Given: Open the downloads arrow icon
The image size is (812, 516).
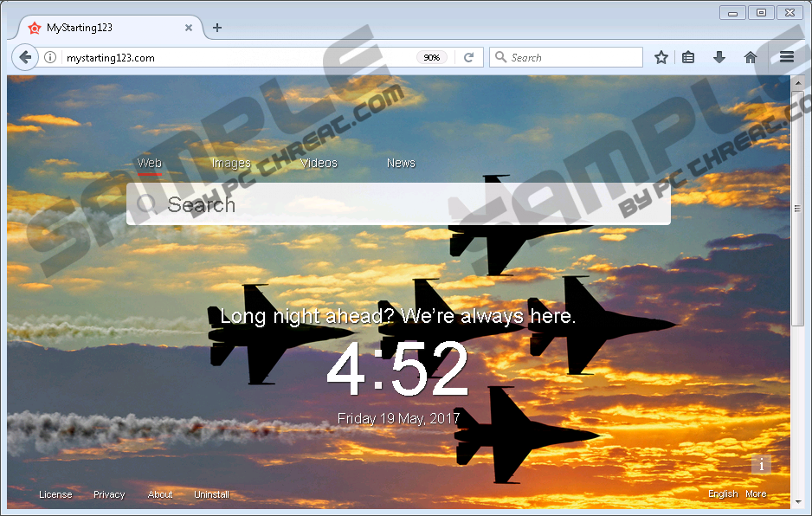Looking at the screenshot, I should coord(719,58).
